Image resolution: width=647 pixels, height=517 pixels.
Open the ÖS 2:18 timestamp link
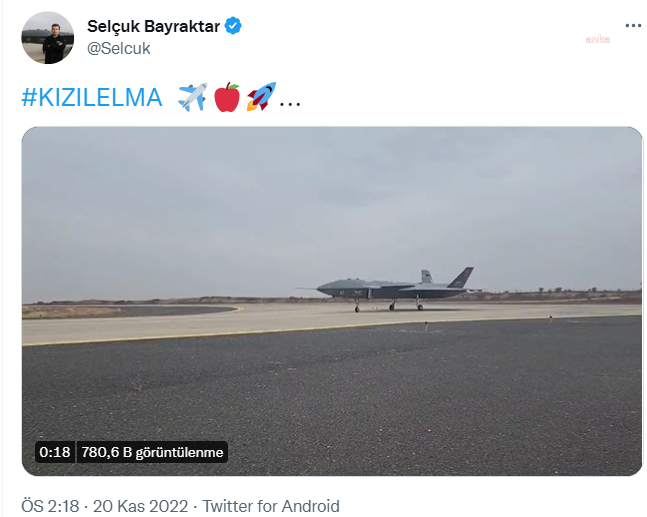tap(50, 506)
